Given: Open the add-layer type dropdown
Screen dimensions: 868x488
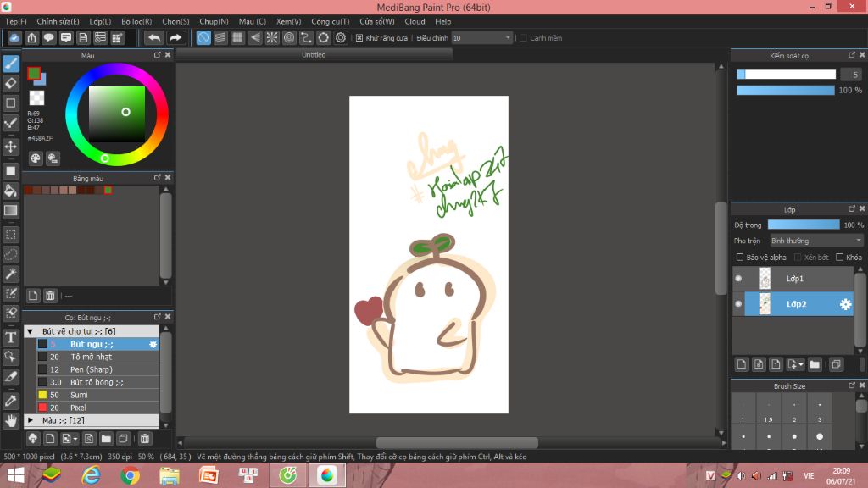Looking at the screenshot, I should (x=800, y=364).
